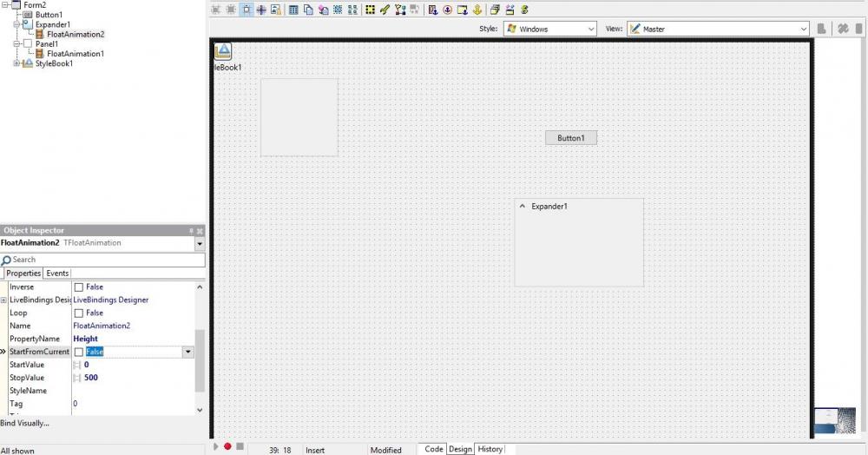Click the green curly toolbar icon

pyautogui.click(x=524, y=10)
